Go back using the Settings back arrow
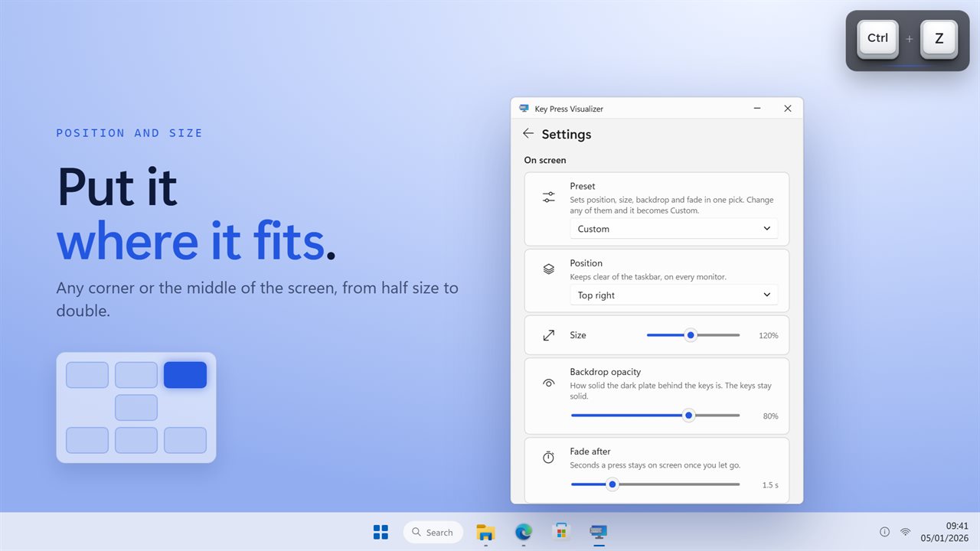980x551 pixels. (528, 134)
